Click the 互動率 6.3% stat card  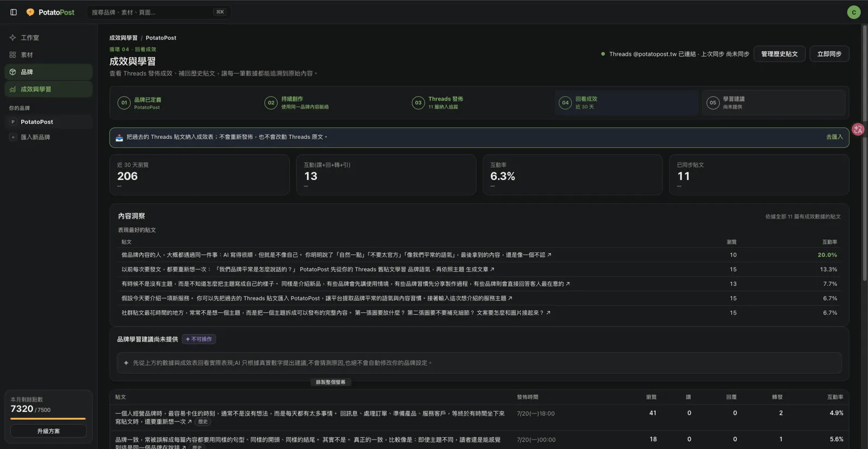pos(572,175)
